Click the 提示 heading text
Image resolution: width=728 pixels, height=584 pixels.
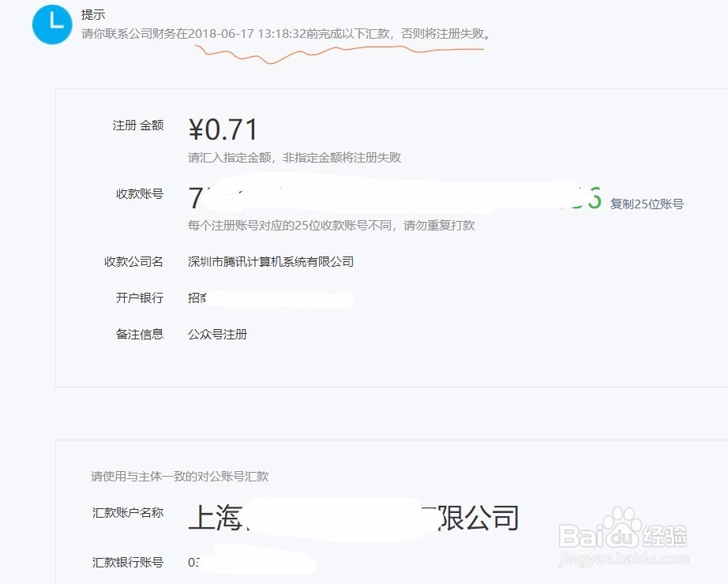point(93,14)
